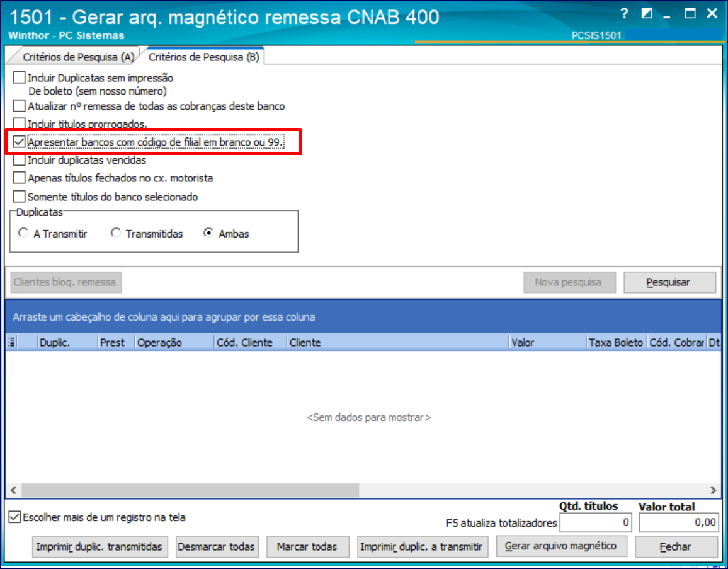Toggle Escolher mais de um registro na tela
This screenshot has height=569, width=728.
[x=15, y=517]
